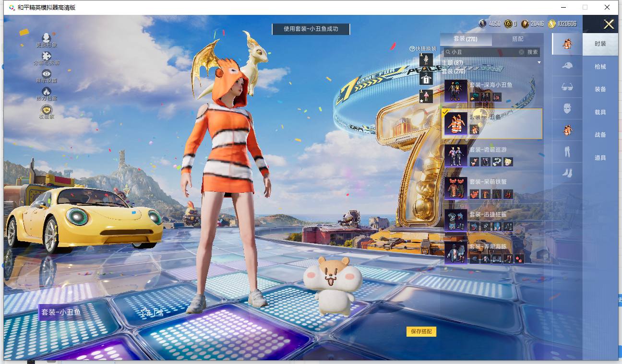Screen dimensions: 622x364
Task: Click the top piece icon of 呆萌铁蟹
Action: point(486,194)
